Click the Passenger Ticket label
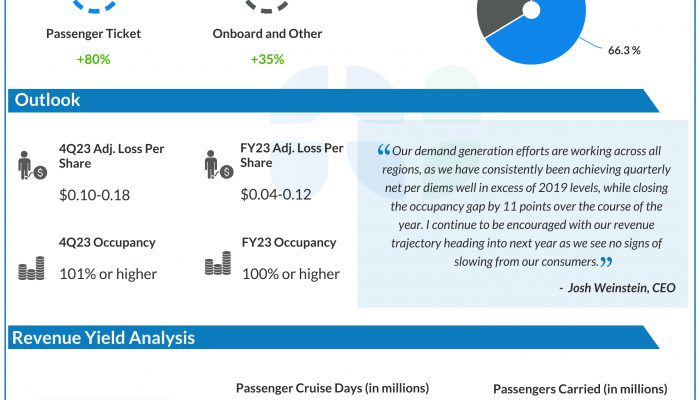This screenshot has height=400, width=700. tap(94, 34)
